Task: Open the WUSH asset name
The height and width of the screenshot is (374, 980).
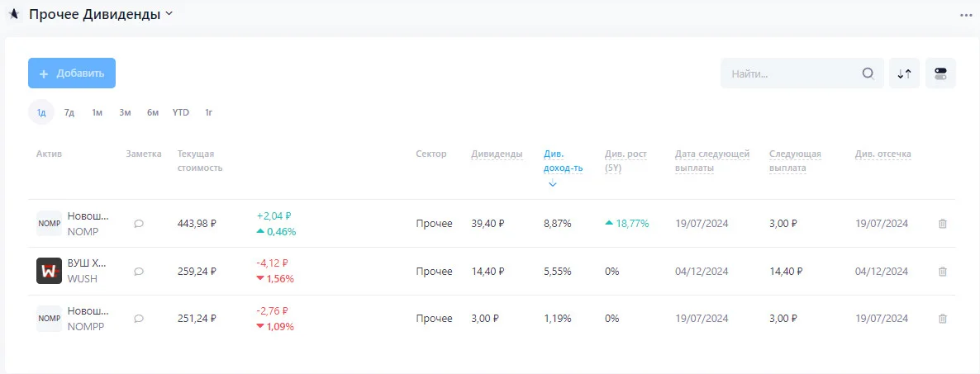Action: pos(88,263)
